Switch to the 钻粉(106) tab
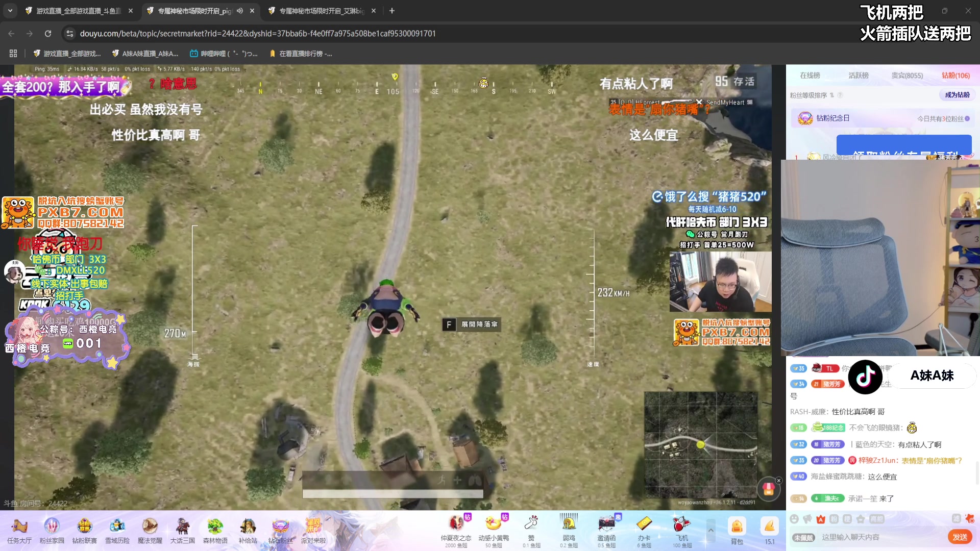This screenshot has height=551, width=980. [955, 76]
